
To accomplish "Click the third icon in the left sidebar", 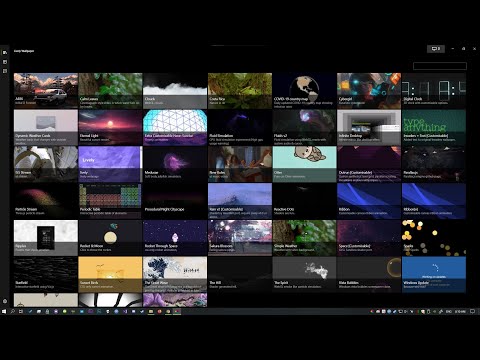I will click(5, 71).
